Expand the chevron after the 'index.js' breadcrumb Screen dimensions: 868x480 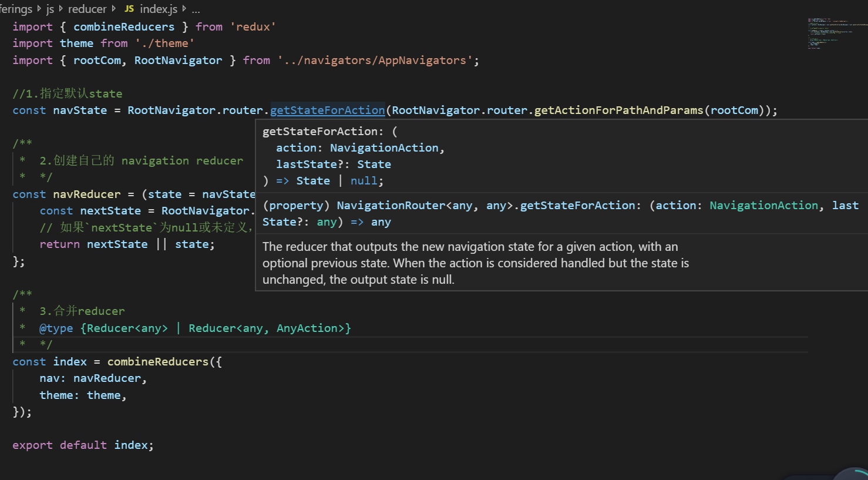184,9
